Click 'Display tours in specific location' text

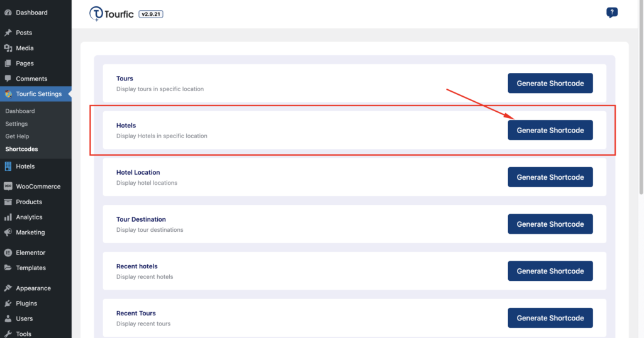[x=160, y=89]
